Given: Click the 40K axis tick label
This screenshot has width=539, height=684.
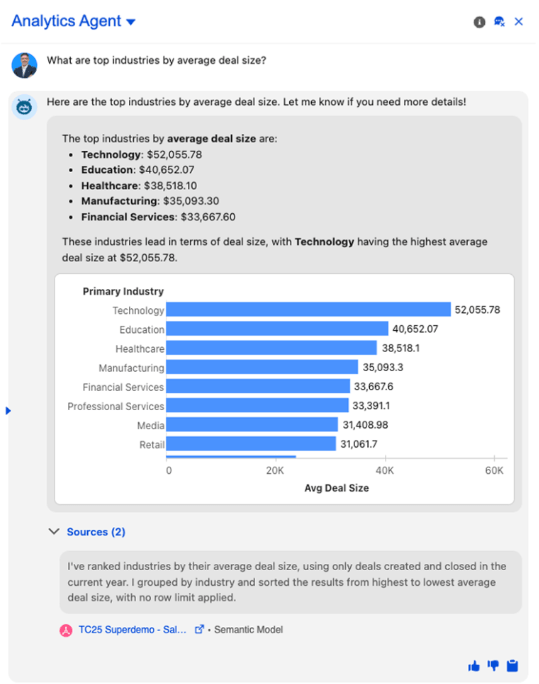Looking at the screenshot, I should [x=385, y=471].
